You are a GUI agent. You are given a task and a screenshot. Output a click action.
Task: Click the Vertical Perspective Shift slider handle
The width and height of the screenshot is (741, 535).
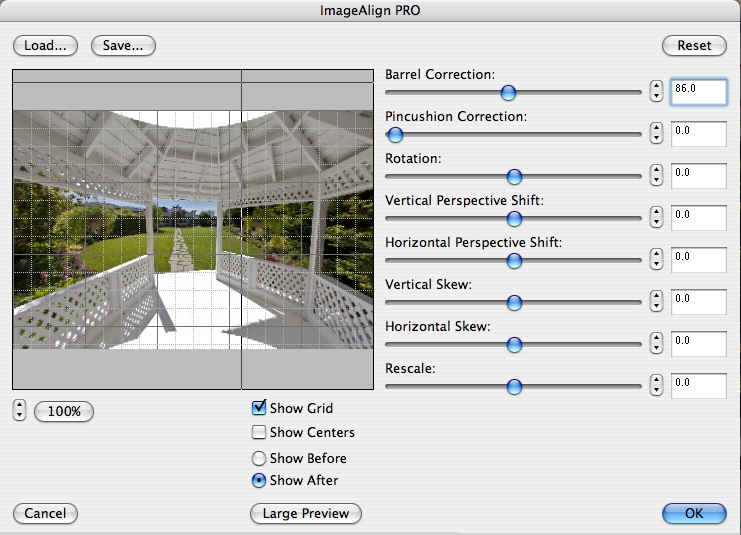(x=514, y=219)
